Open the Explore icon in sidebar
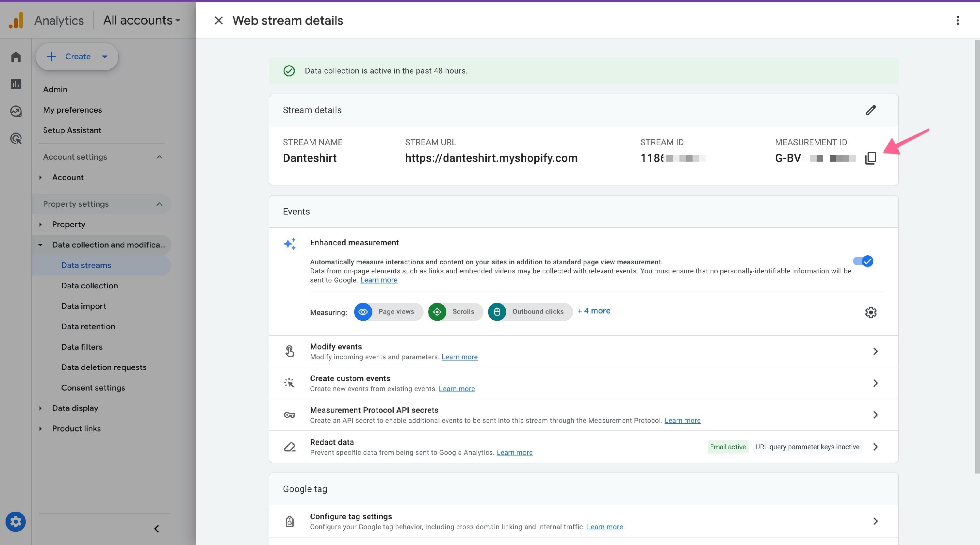This screenshot has width=980, height=545. coord(16,111)
